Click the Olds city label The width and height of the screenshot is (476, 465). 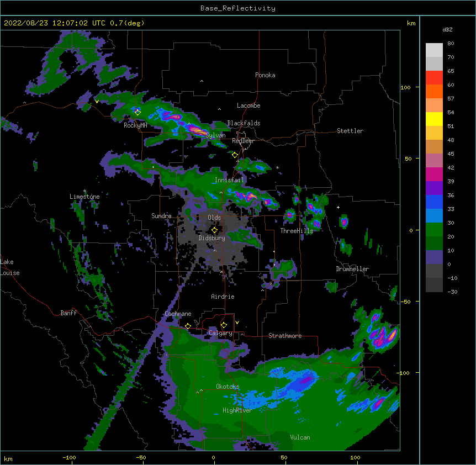click(x=214, y=218)
